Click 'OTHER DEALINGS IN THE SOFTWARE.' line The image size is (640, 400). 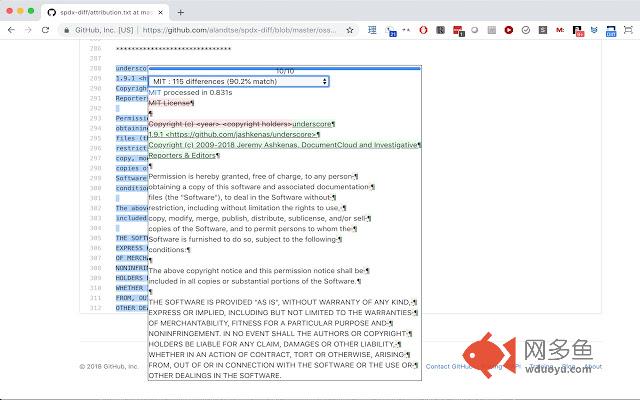[x=215, y=376]
